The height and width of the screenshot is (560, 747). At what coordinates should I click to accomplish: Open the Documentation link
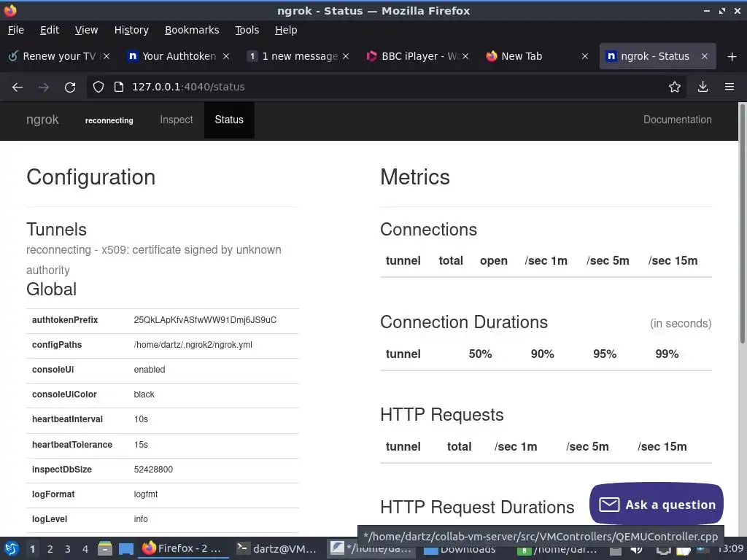678,120
